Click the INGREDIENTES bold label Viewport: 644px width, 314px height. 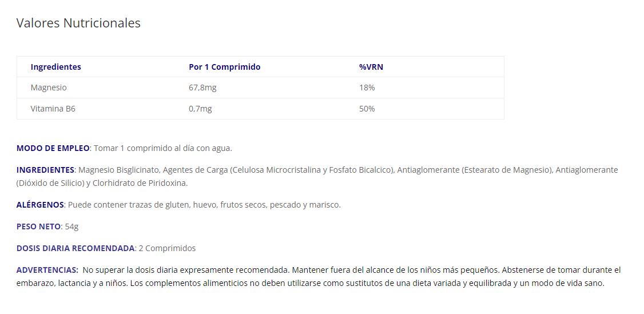coord(45,170)
